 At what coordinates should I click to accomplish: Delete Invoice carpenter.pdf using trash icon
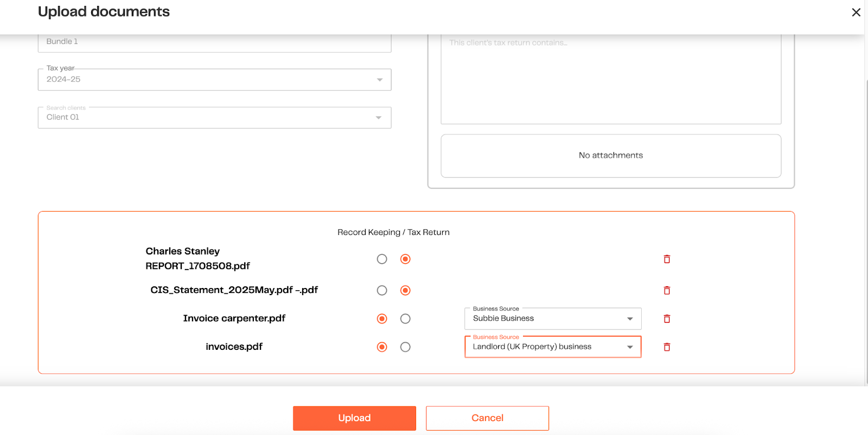point(667,319)
